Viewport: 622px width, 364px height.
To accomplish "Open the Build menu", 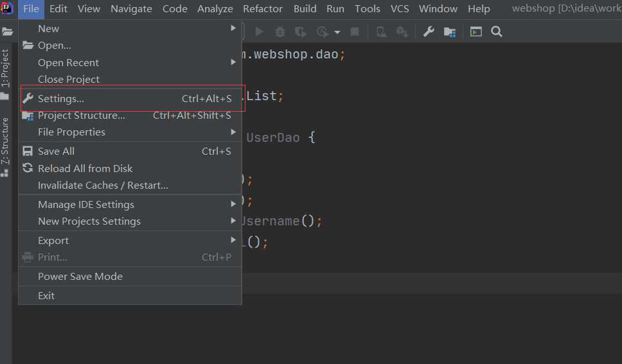I will 305,9.
